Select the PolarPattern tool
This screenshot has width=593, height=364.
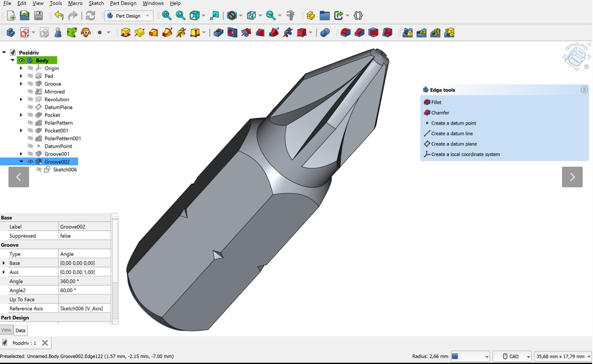435,32
